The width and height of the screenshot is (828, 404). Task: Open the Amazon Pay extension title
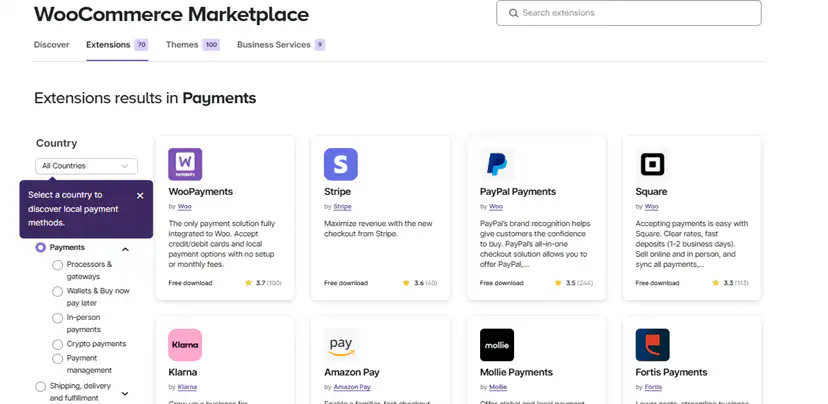click(352, 372)
